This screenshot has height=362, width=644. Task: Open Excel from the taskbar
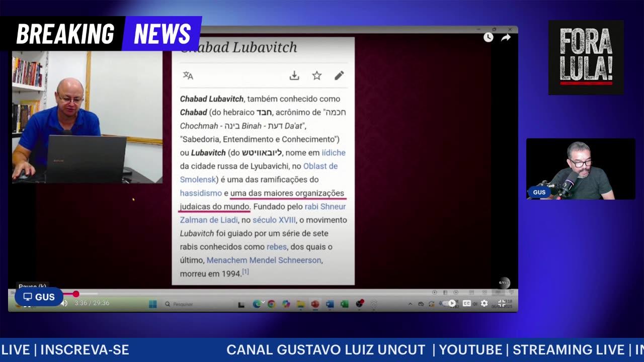[x=344, y=304]
